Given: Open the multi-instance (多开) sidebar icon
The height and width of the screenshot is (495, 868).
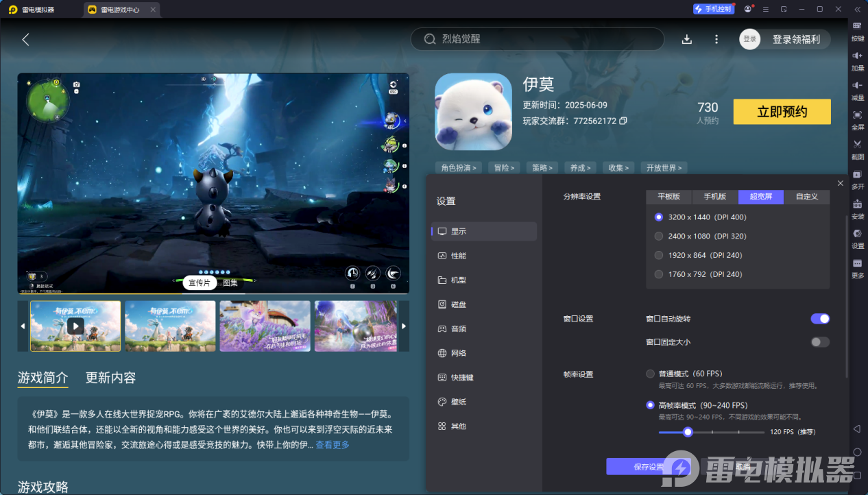Looking at the screenshot, I should point(857,175).
